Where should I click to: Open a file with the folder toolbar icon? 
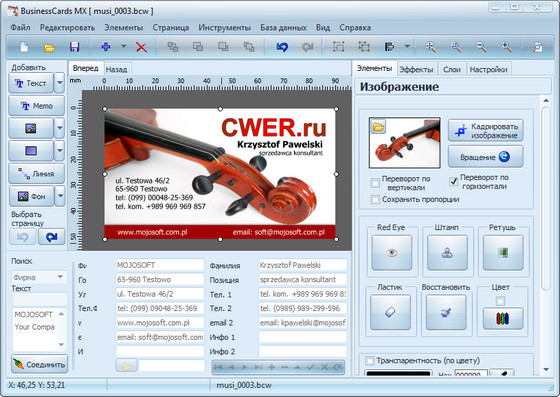click(x=49, y=47)
